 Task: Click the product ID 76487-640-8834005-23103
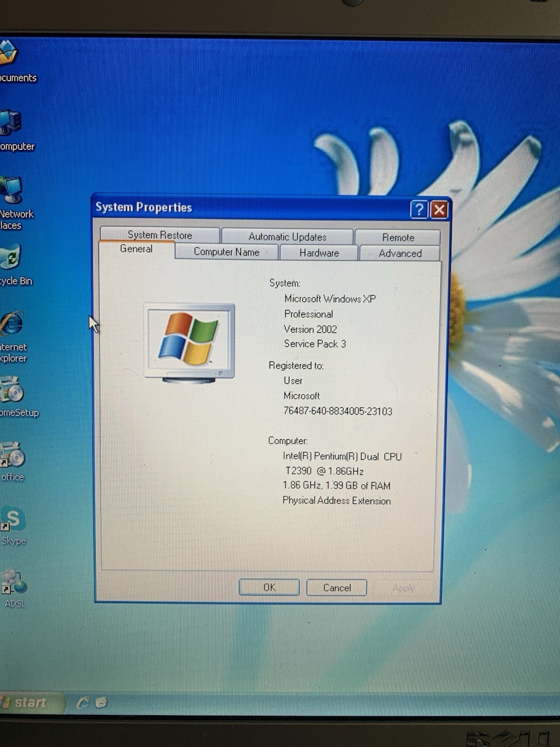tap(338, 411)
